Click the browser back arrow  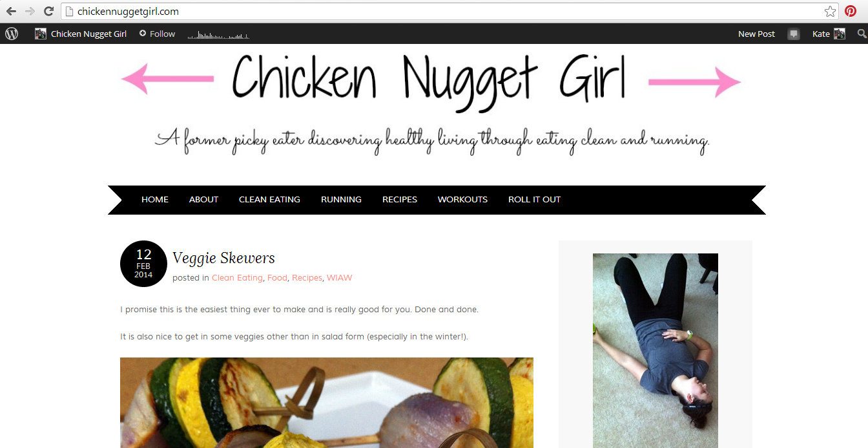[x=11, y=12]
